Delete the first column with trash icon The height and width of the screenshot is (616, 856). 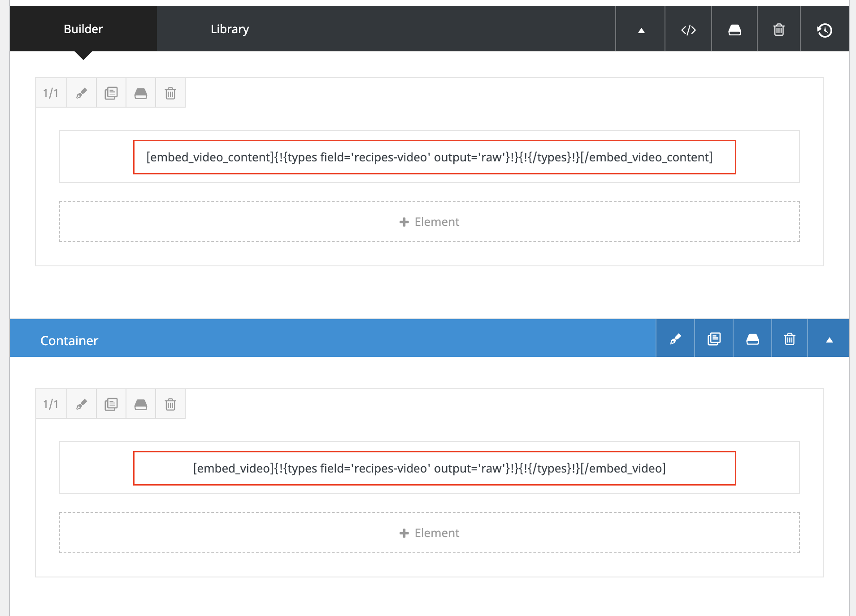[170, 93]
